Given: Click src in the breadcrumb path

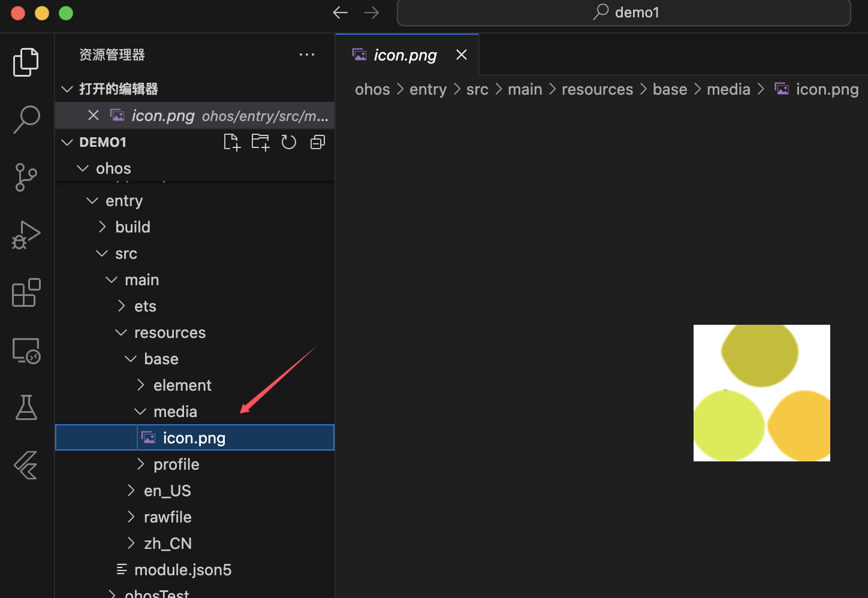Looking at the screenshot, I should (x=477, y=89).
